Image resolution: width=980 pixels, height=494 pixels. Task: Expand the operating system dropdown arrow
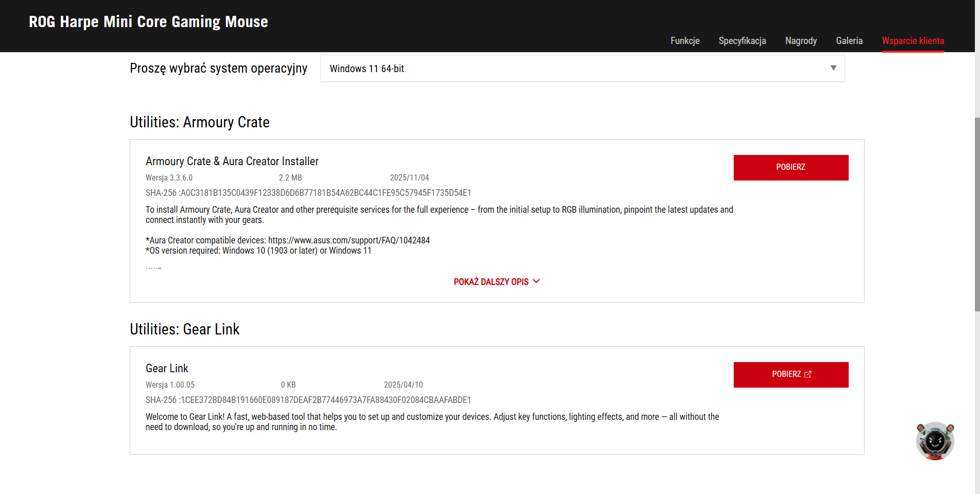[x=833, y=68]
